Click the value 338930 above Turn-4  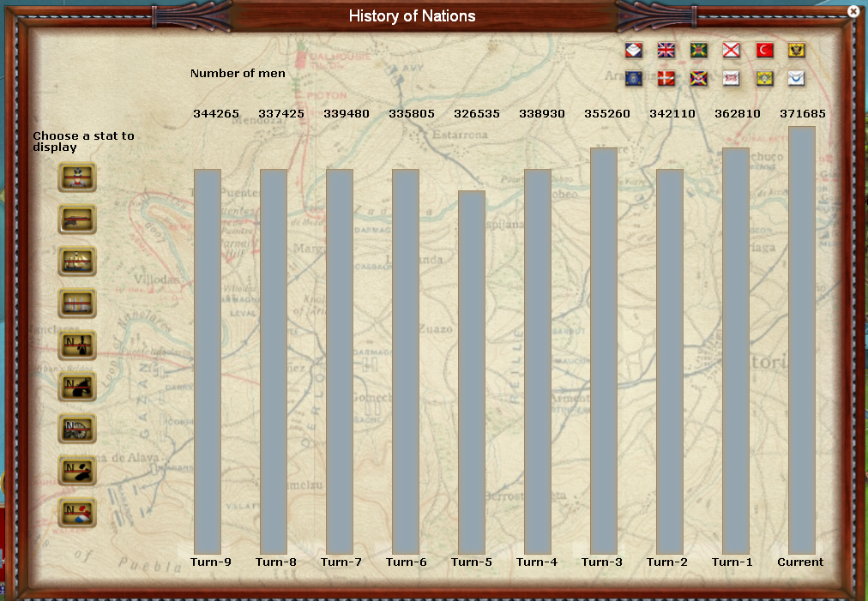[x=542, y=114]
